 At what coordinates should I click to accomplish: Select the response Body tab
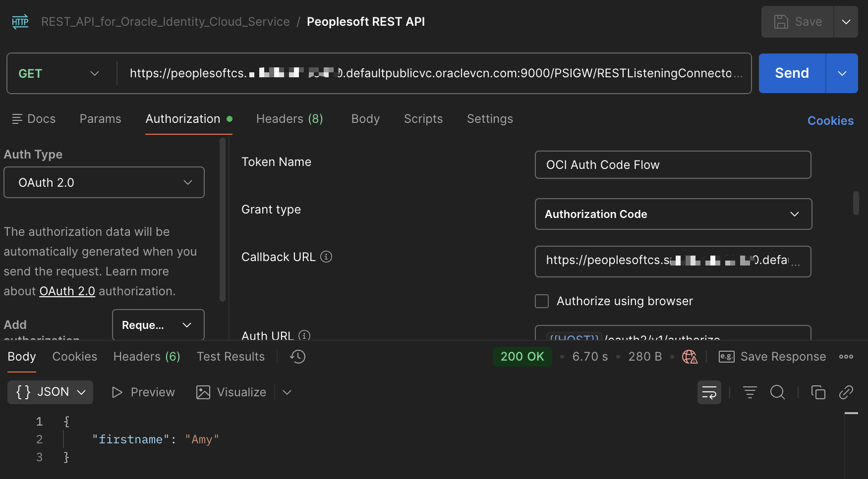click(22, 357)
